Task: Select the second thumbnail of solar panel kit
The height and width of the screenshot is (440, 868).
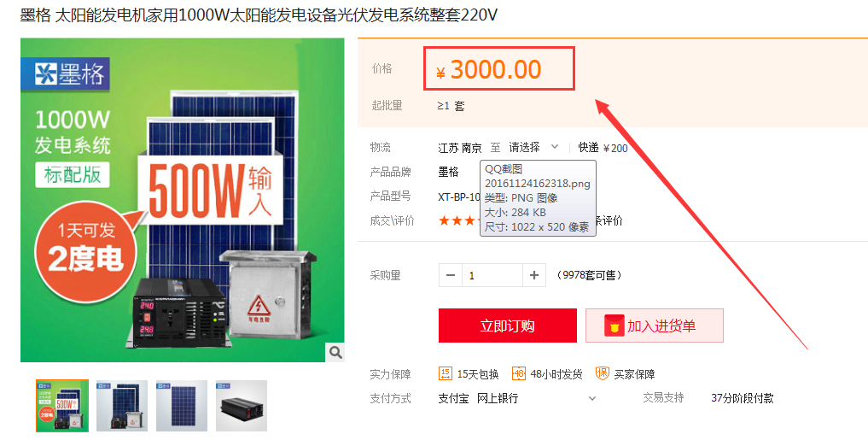Action: (x=122, y=406)
